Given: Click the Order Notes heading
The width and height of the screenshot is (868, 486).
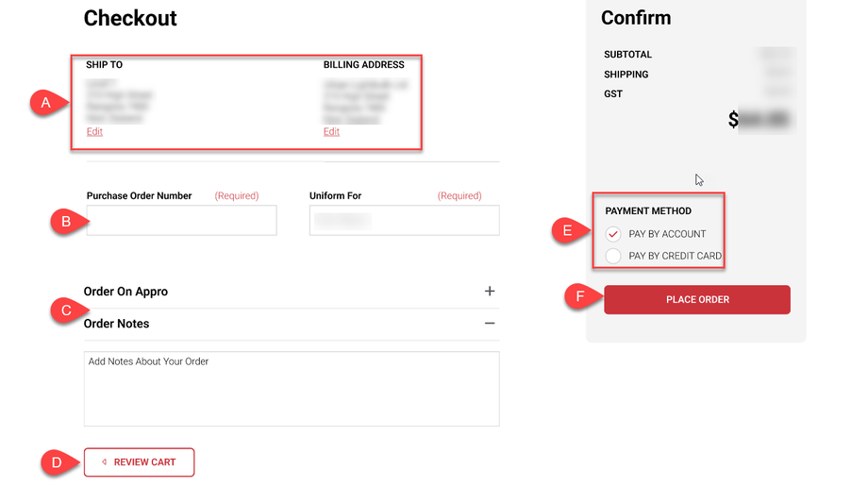Looking at the screenshot, I should pos(116,324).
